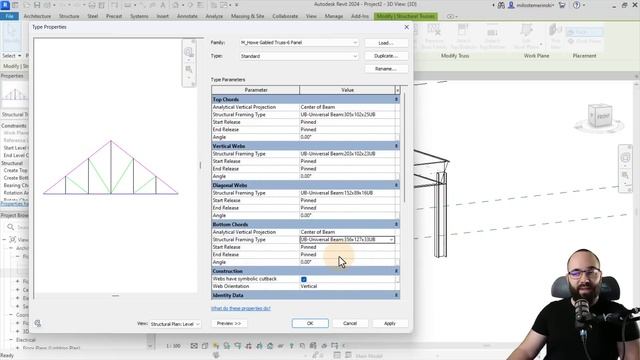Click the detail level icon in view control bar
The width and height of the screenshot is (640, 360).
tap(194, 346)
